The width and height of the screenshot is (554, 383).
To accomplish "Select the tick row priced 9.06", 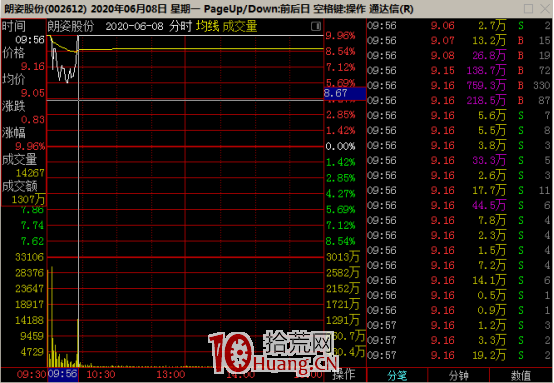I will pos(459,25).
